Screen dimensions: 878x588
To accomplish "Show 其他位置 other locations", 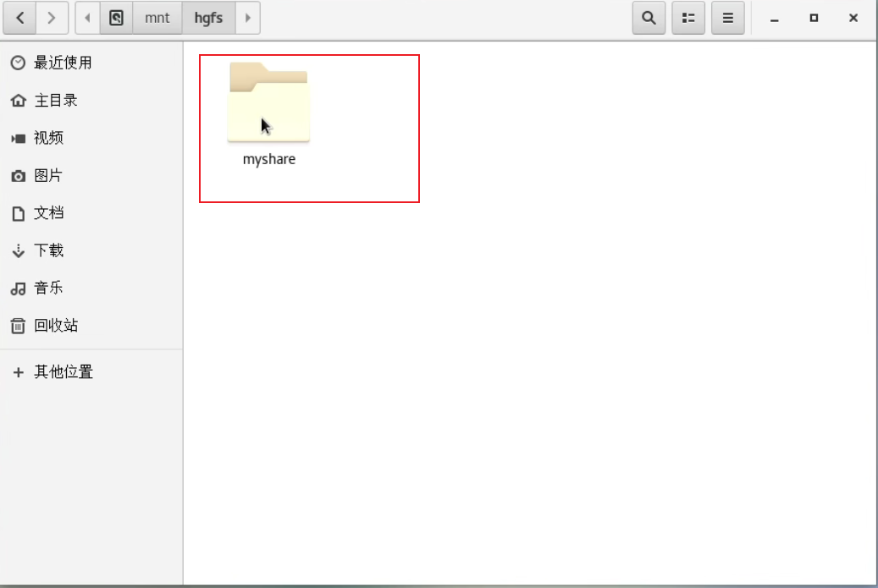I will [x=91, y=372].
